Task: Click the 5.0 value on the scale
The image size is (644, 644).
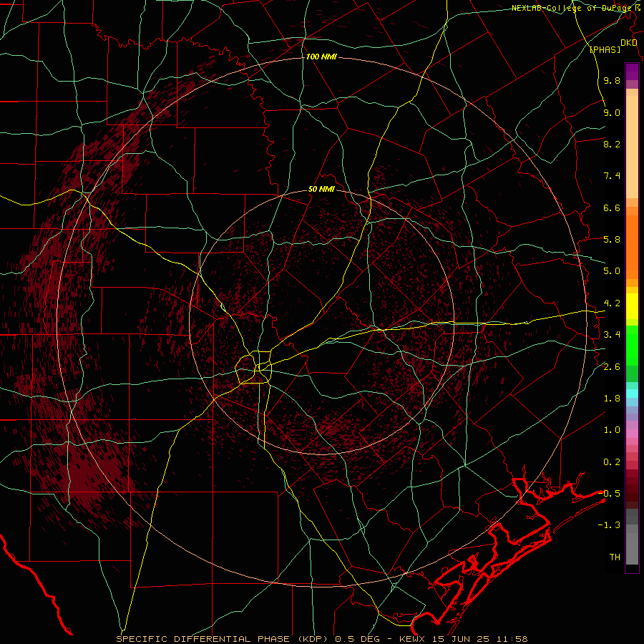Action: click(612, 271)
